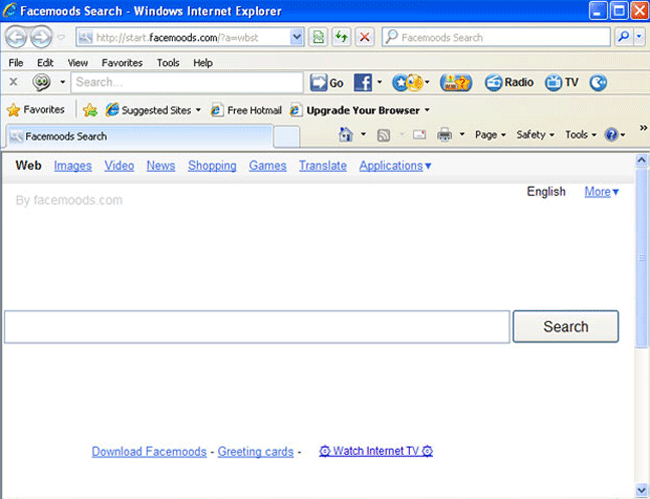650x499 pixels.
Task: Open the Page dropdown menu
Action: 490,134
